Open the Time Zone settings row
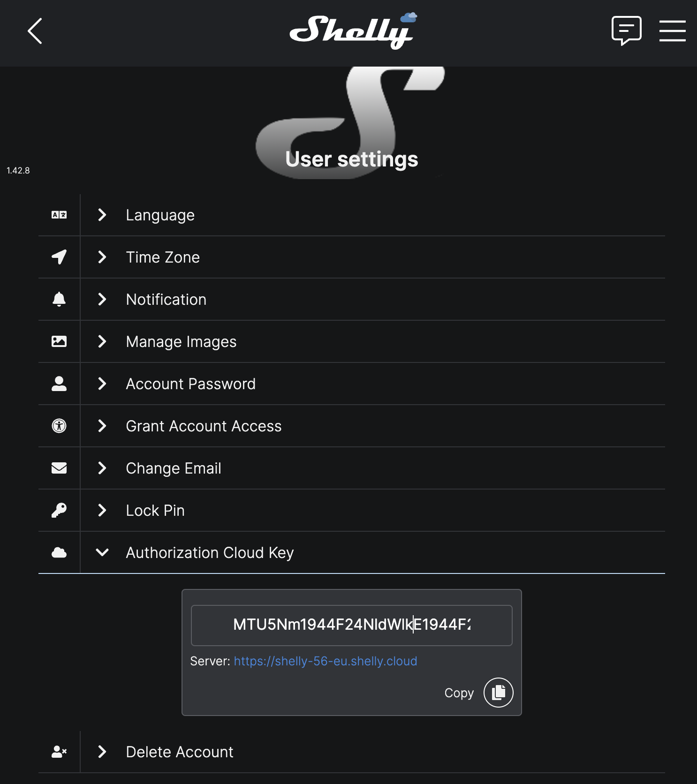 pos(352,257)
